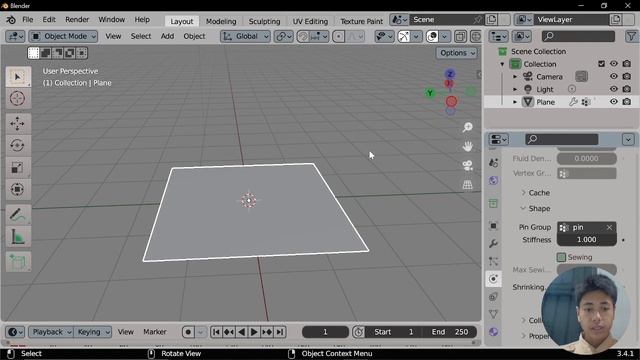Select the Annotate tool

(18, 215)
